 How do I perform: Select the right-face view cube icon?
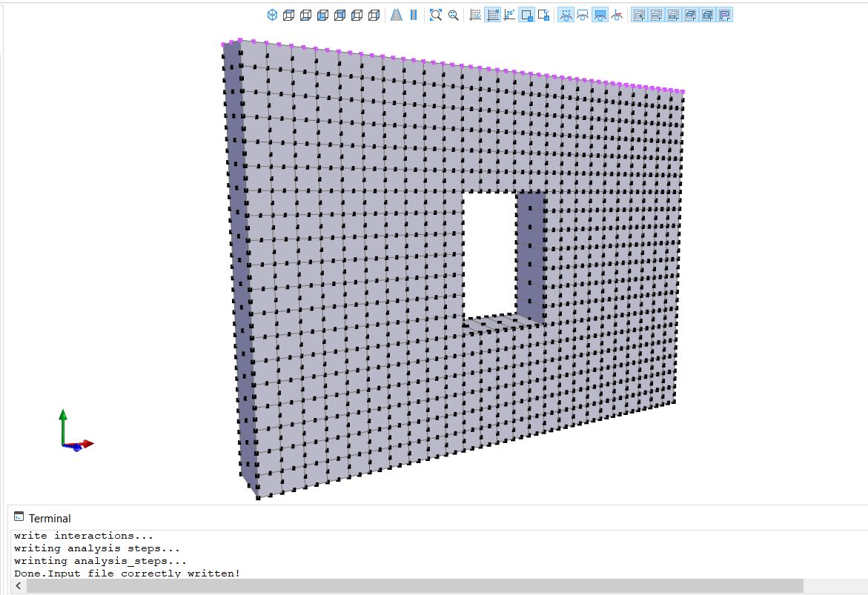(374, 15)
